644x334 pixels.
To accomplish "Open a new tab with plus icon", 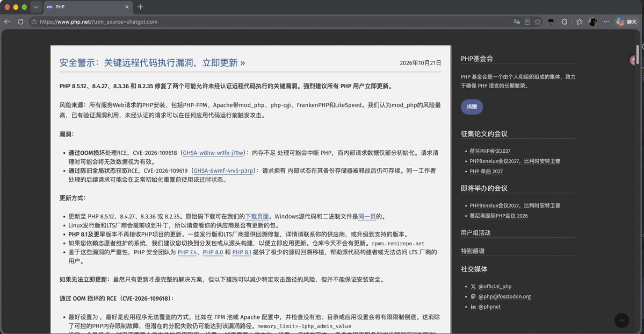I will click(x=141, y=7).
